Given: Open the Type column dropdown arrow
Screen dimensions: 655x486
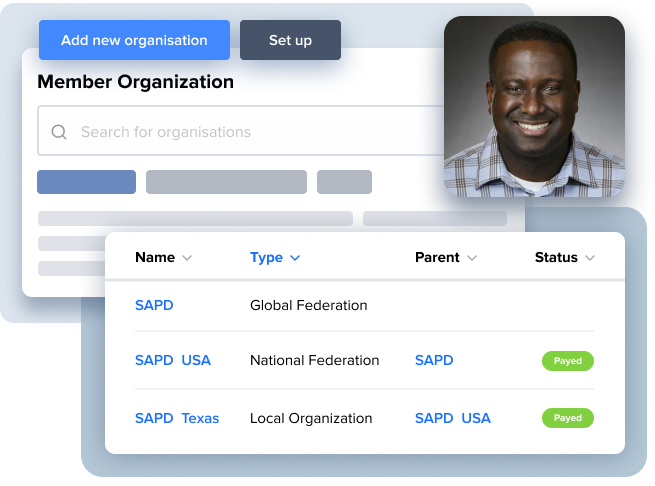Looking at the screenshot, I should [295, 258].
